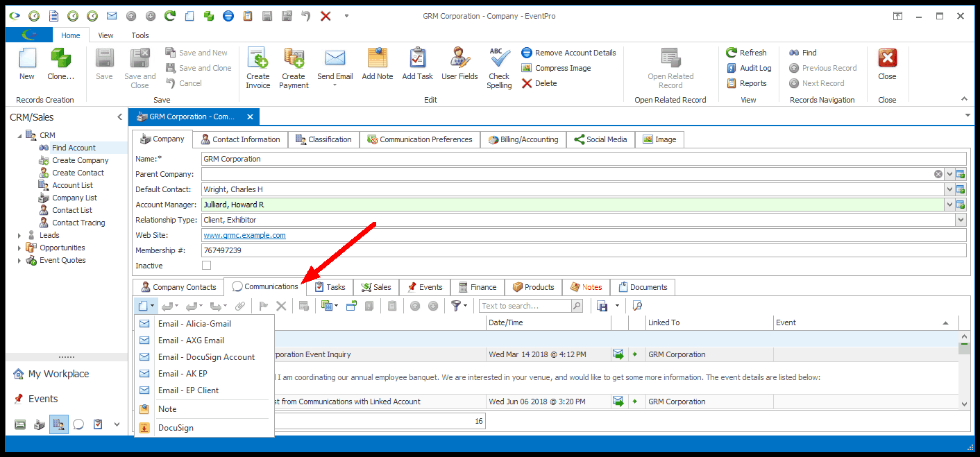Screen dimensions: 980x457
Task: Click the New record icon in ribbon
Action: 27,58
